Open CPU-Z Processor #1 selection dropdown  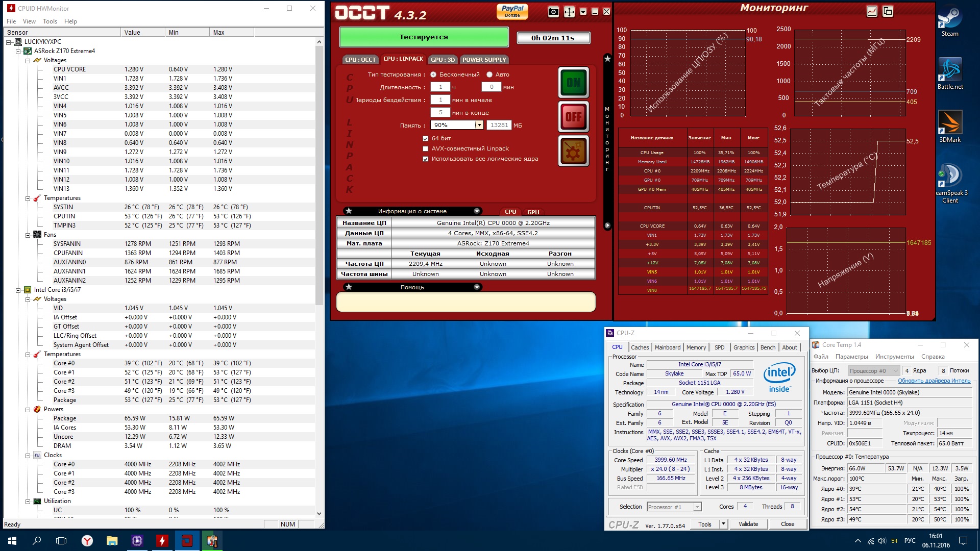697,507
